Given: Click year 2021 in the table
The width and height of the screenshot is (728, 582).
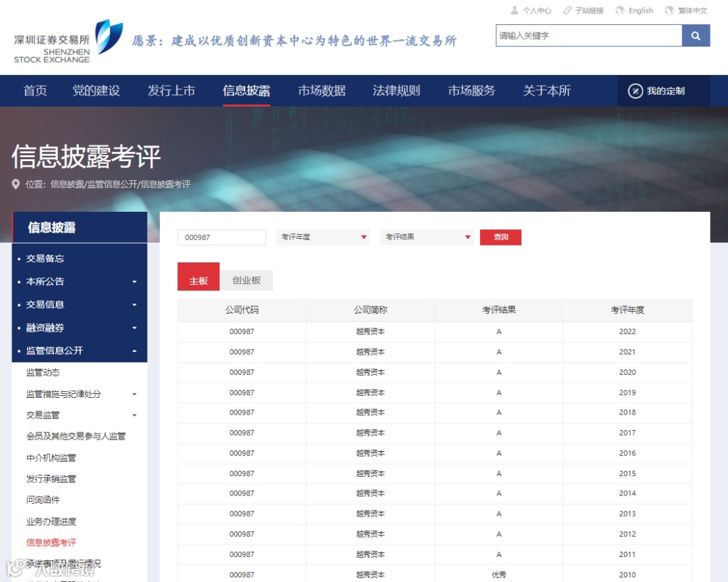Looking at the screenshot, I should 628,352.
